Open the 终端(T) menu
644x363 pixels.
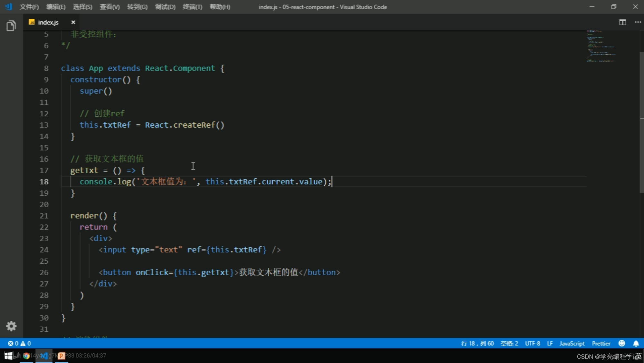click(x=192, y=7)
